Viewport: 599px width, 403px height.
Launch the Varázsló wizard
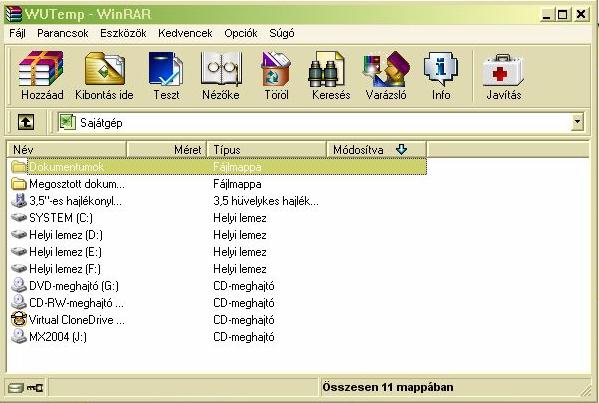coord(386,76)
